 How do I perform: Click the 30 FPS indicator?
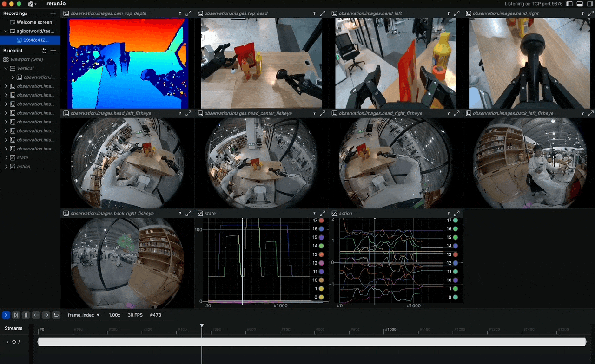pyautogui.click(x=135, y=315)
